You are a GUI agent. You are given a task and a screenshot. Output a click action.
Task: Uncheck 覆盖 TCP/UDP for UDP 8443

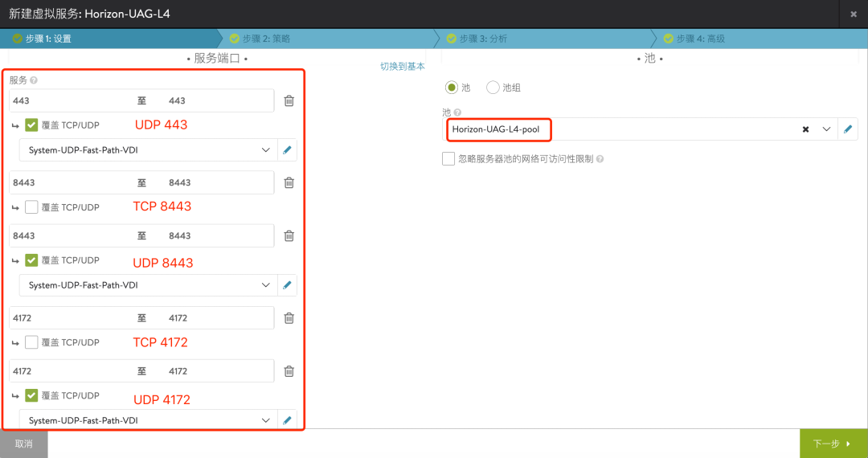(x=31, y=260)
